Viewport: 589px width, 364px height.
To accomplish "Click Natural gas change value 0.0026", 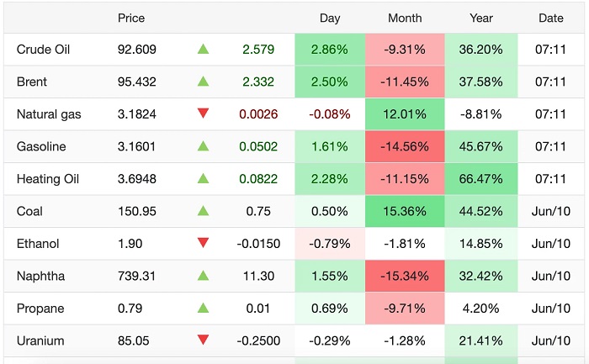I will point(258,114).
